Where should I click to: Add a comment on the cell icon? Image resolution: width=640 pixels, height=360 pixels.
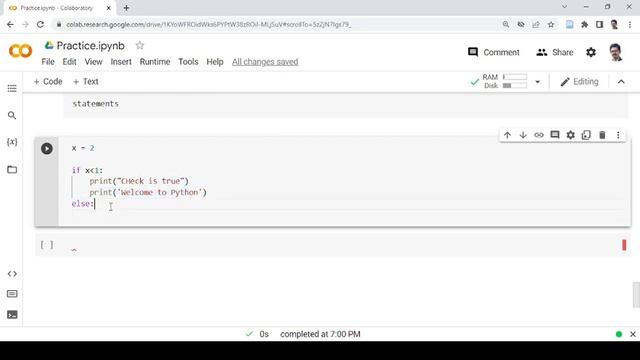(555, 135)
